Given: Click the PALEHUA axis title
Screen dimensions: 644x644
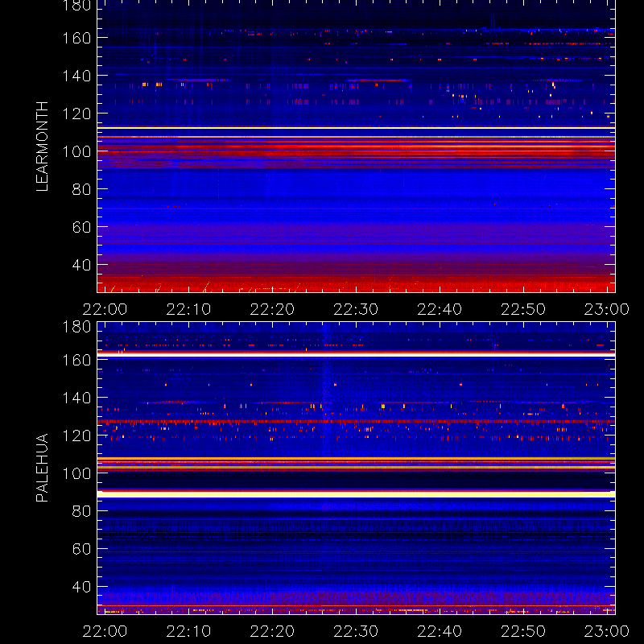Looking at the screenshot, I should pos(43,468).
